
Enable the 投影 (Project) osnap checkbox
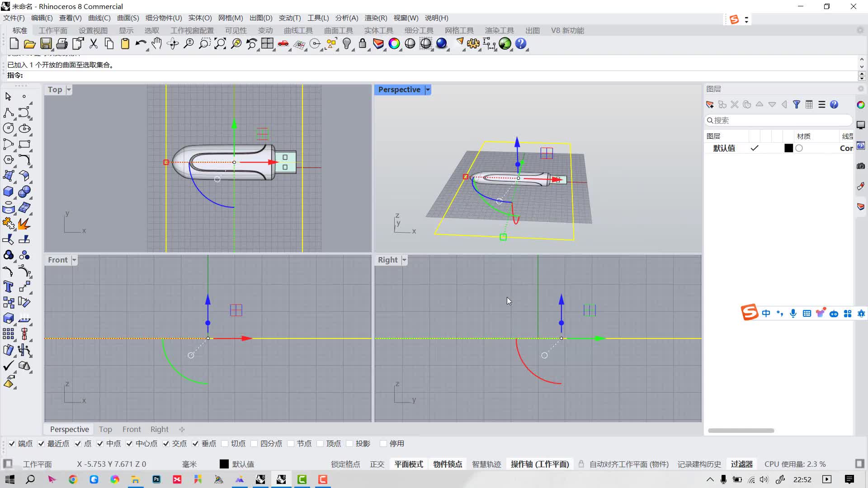(x=349, y=444)
